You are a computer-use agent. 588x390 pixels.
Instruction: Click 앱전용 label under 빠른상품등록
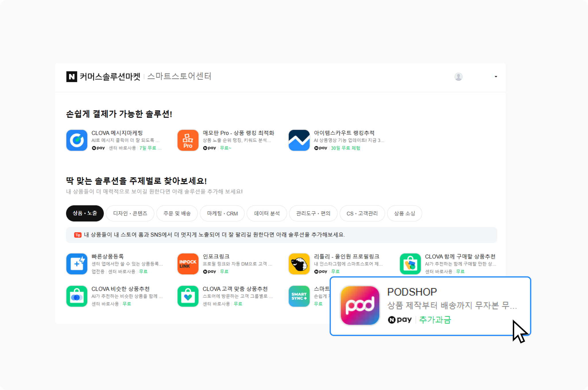(98, 271)
